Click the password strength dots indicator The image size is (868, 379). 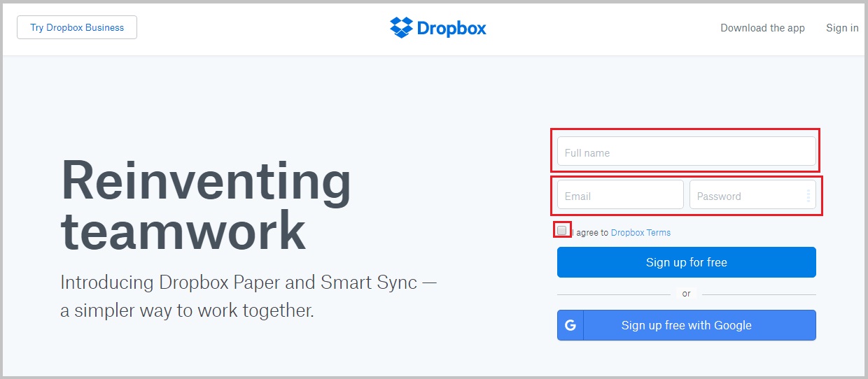pos(808,195)
